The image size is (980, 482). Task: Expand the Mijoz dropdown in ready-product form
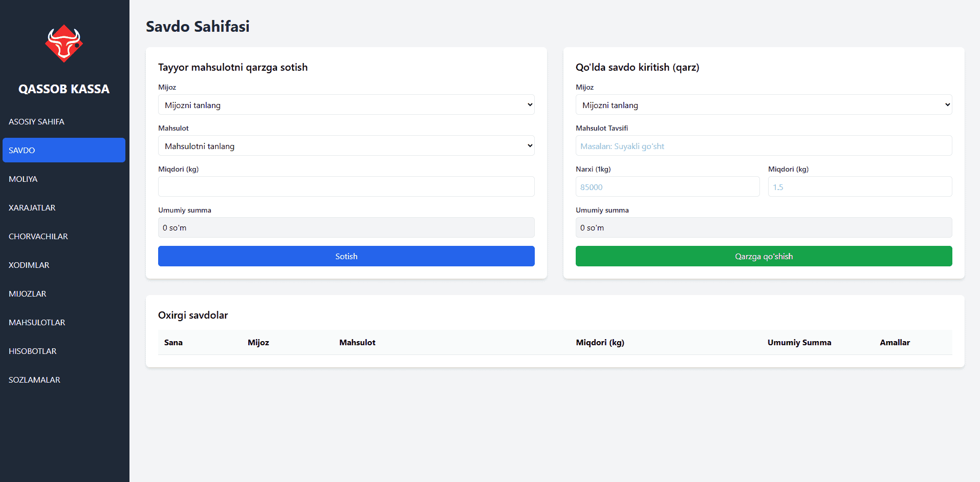[346, 104]
